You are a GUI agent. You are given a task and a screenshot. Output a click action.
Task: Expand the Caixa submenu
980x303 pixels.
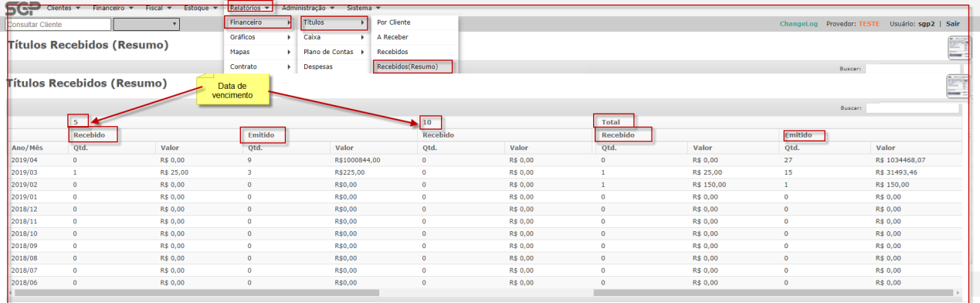[333, 37]
